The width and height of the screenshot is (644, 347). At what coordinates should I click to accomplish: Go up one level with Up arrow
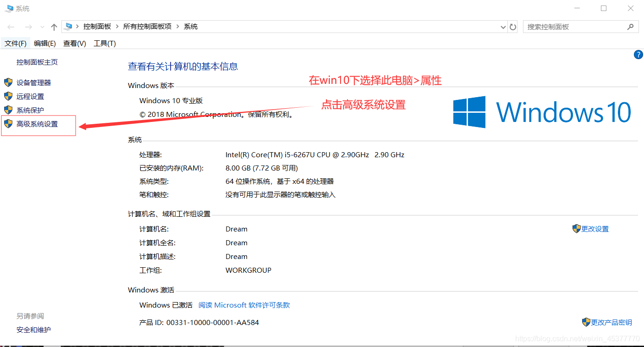click(x=54, y=27)
